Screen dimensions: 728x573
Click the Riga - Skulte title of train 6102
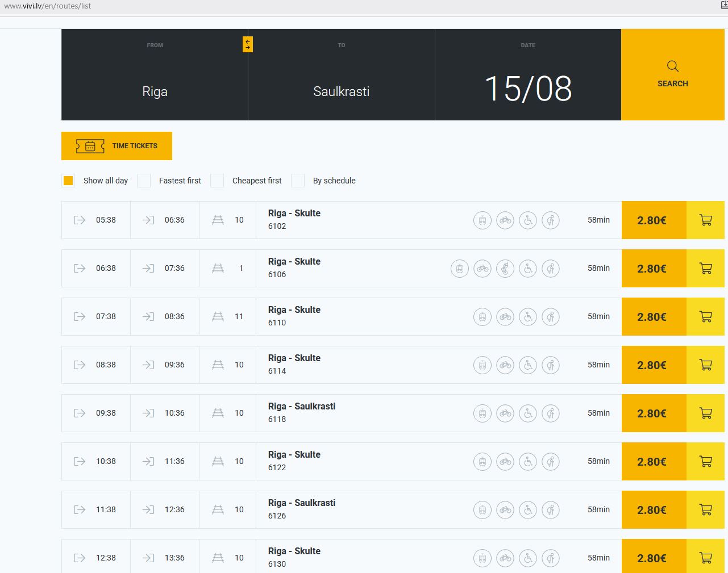click(x=294, y=214)
